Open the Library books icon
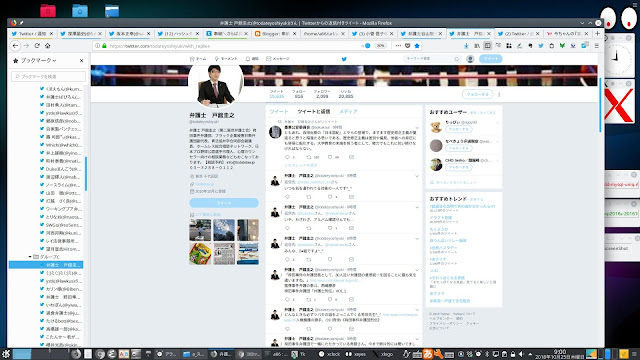This screenshot has height=360, width=640. tap(477, 46)
